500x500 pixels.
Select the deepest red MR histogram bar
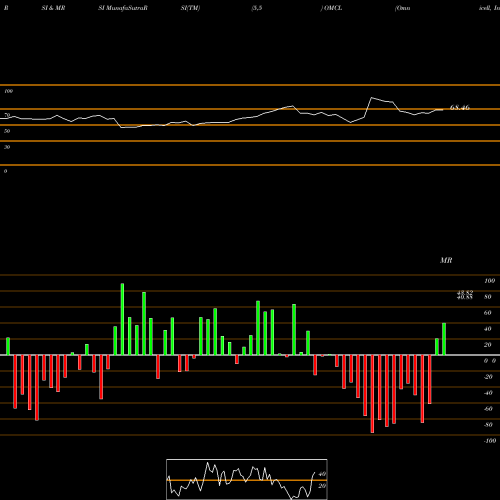click(372, 394)
